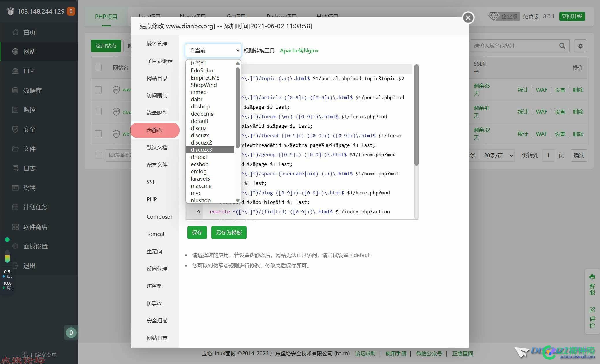The height and width of the screenshot is (364, 600).
Task: Click the 自定义菜单 icon at sidebar bottom
Action: click(x=25, y=354)
